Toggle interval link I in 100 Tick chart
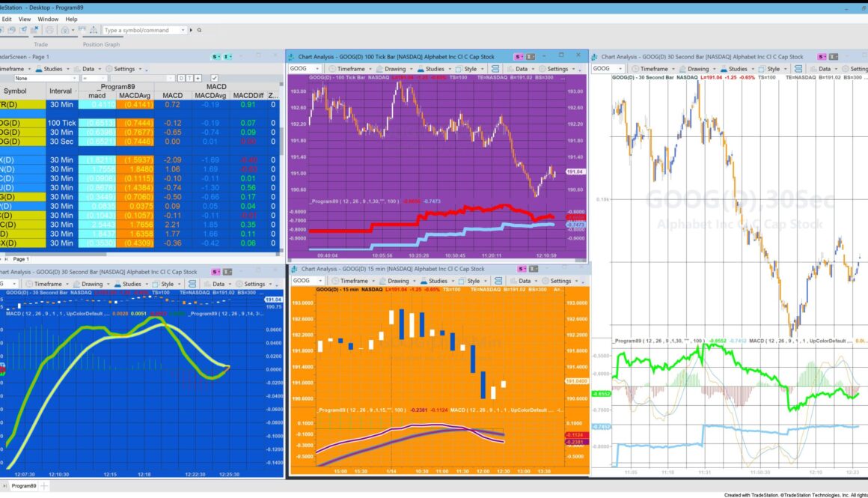 click(x=531, y=56)
